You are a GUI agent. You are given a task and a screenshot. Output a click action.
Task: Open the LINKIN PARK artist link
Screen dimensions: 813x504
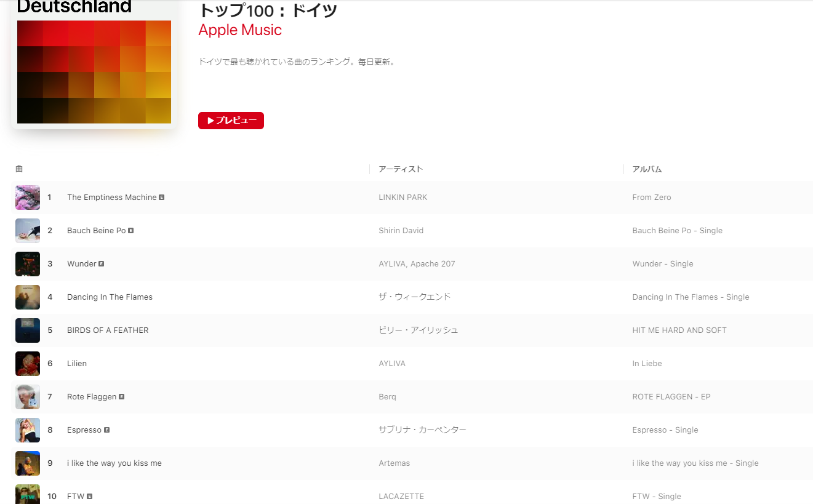(402, 198)
